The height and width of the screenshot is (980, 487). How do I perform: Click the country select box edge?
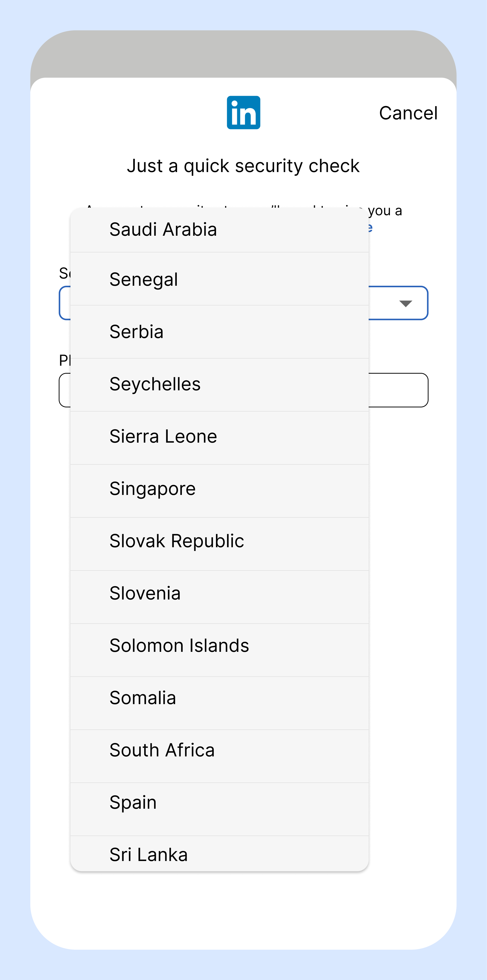398,303
